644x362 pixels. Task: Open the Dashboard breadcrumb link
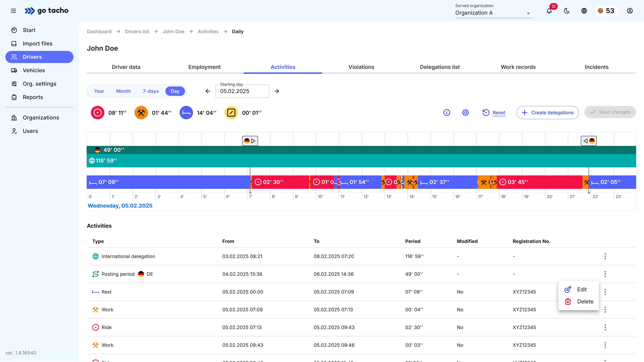coord(99,31)
